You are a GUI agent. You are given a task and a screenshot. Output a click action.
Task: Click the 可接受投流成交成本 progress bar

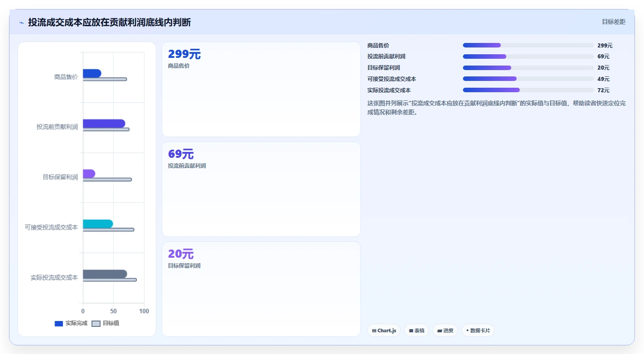point(528,79)
